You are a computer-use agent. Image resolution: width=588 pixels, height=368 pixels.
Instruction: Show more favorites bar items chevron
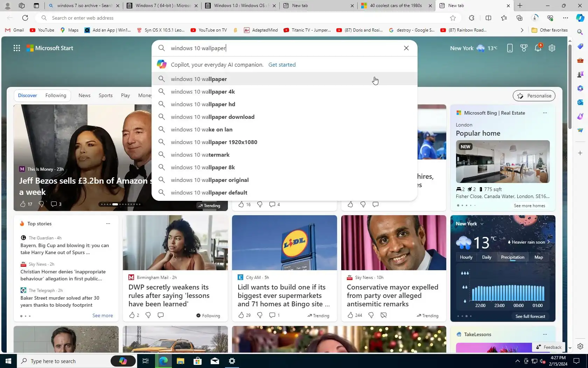[522, 30]
